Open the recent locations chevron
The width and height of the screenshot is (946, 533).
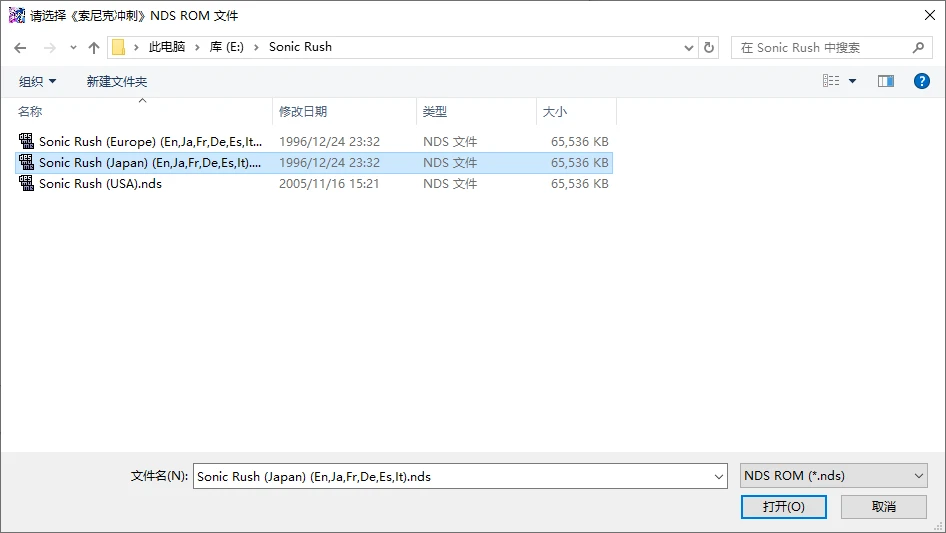point(73,48)
